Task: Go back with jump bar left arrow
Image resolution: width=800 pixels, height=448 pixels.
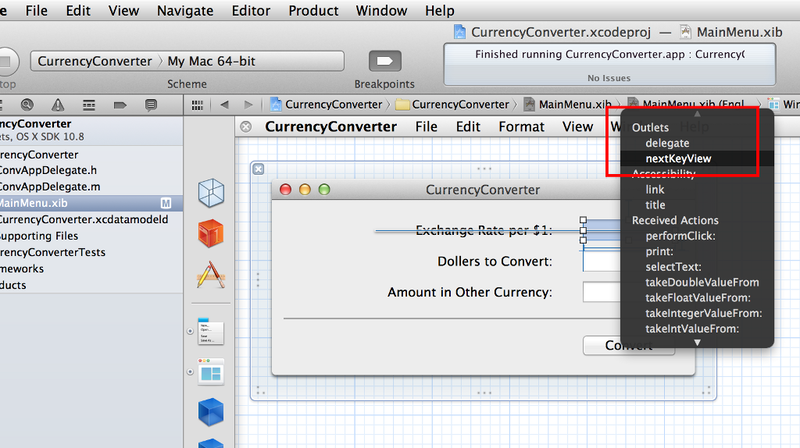Action: point(224,104)
